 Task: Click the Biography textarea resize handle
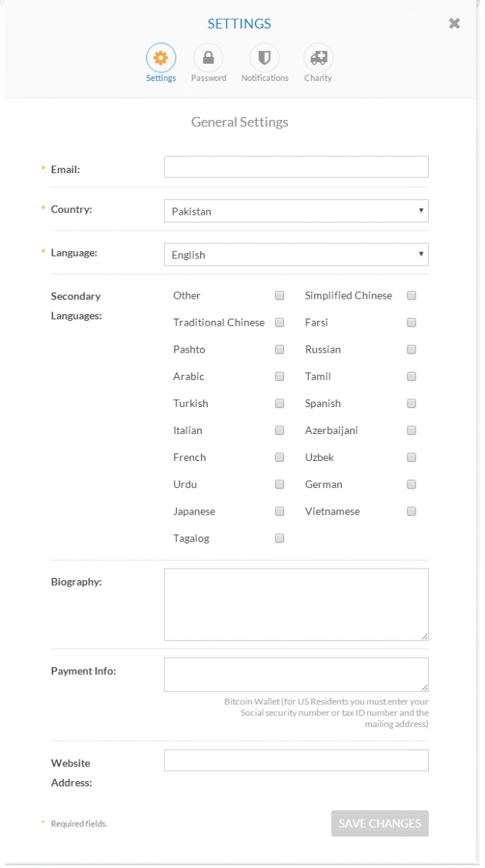click(425, 636)
